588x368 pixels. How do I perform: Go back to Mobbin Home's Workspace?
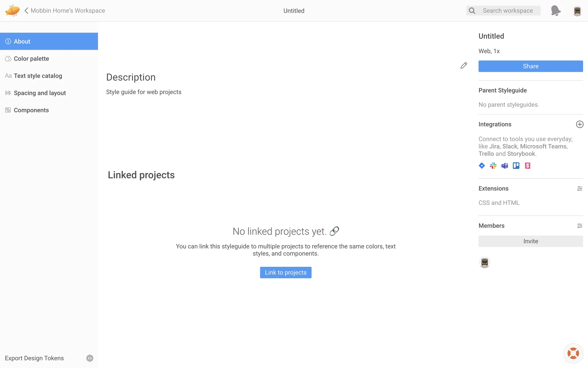pos(65,11)
